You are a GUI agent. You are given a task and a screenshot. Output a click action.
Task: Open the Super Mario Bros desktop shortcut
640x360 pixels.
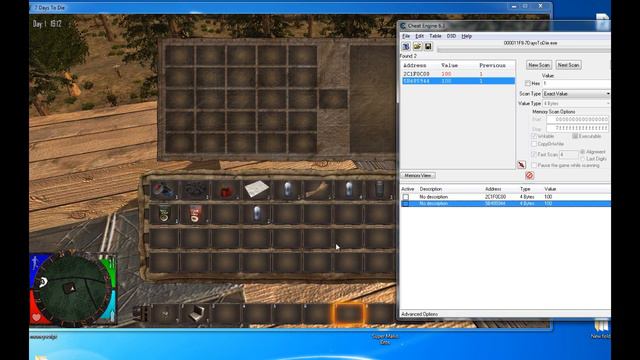click(x=385, y=339)
